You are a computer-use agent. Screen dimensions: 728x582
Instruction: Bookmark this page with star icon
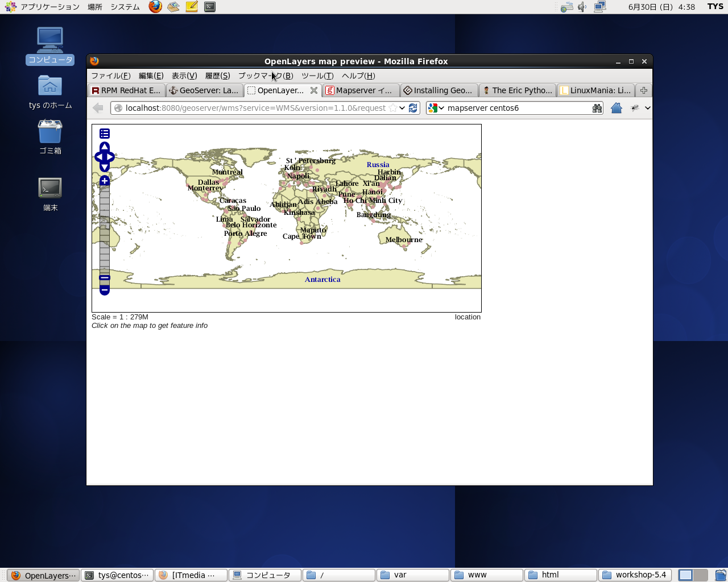click(x=393, y=108)
